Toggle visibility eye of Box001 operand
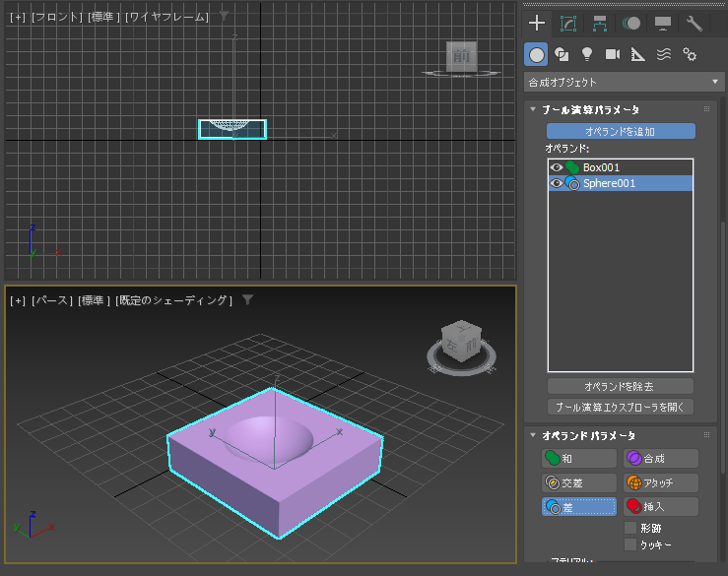Image resolution: width=728 pixels, height=576 pixels. pyautogui.click(x=557, y=167)
